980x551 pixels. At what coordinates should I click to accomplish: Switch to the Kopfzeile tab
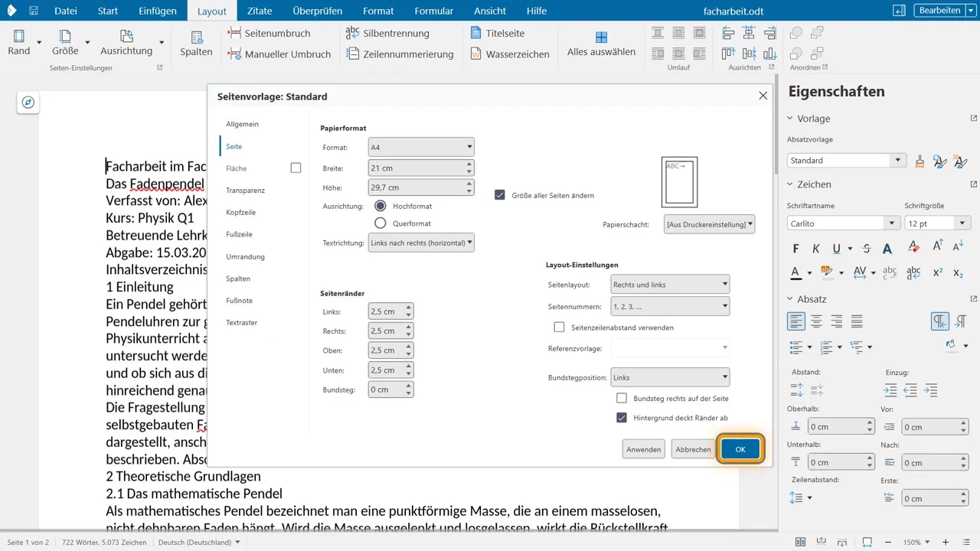(240, 212)
